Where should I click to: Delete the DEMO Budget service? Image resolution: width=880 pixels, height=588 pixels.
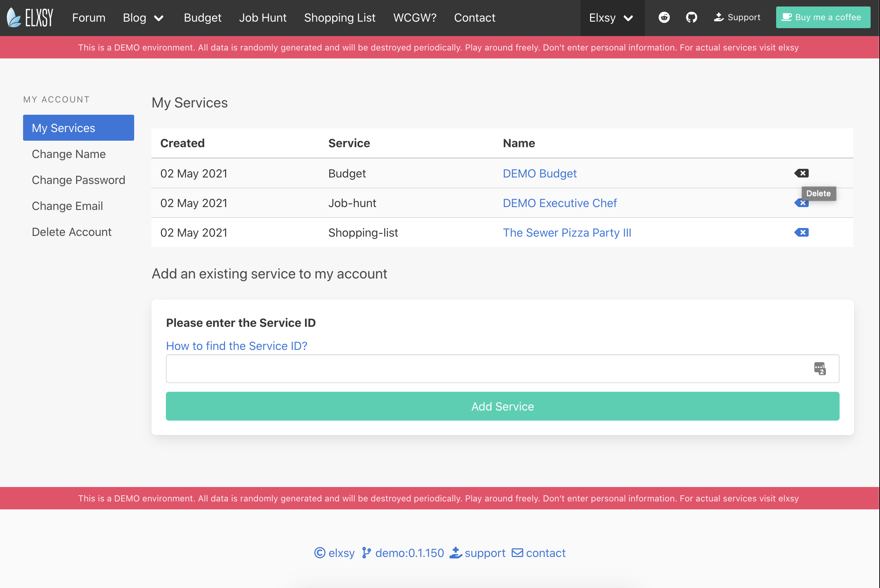coord(801,173)
